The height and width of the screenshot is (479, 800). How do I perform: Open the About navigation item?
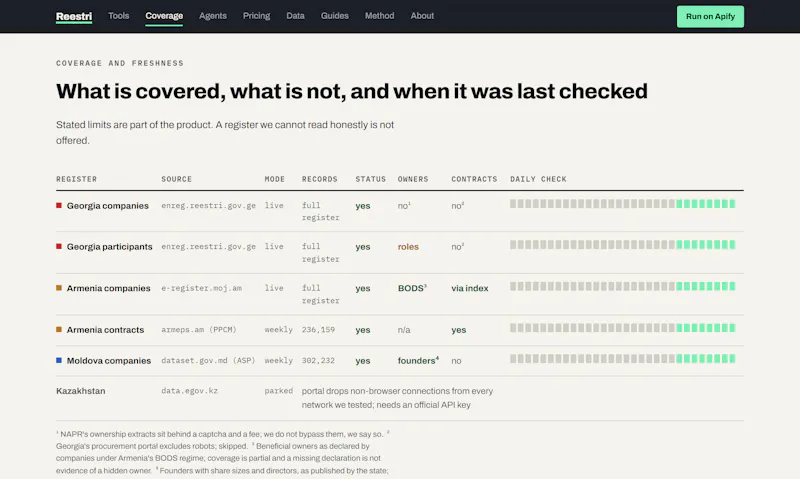(422, 16)
